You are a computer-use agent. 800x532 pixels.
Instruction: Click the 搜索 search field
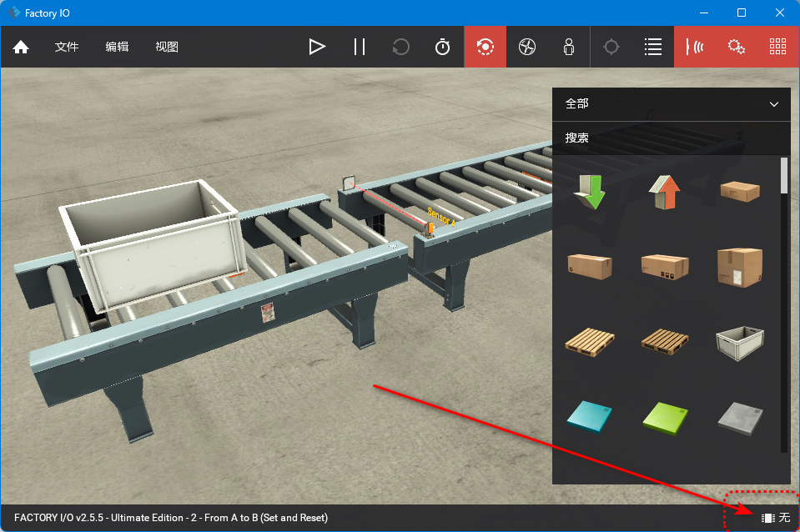coord(672,138)
